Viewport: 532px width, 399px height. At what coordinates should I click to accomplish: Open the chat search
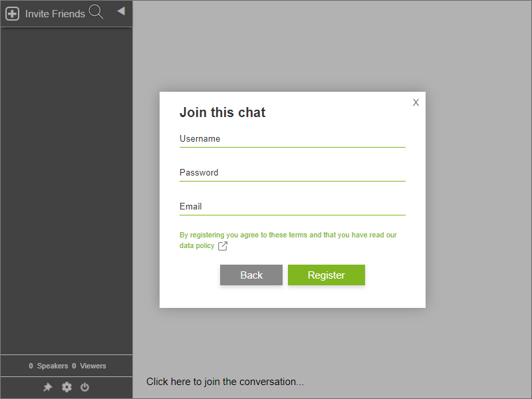click(96, 12)
